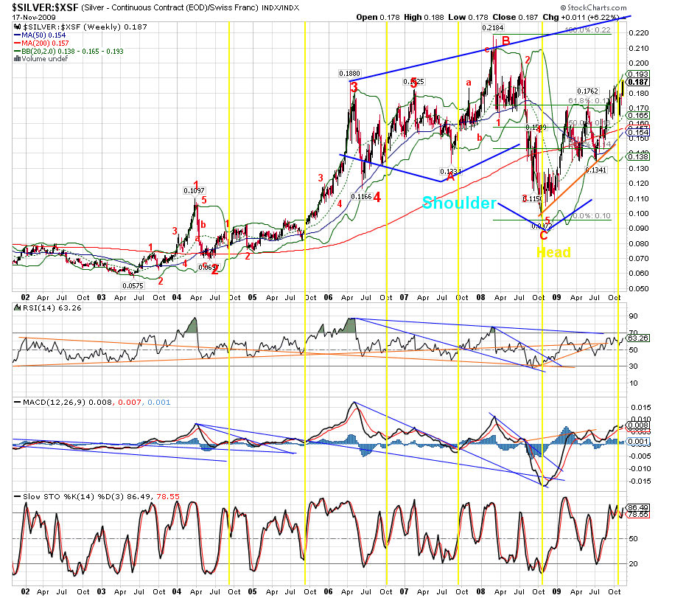Click the 0.050 price axis label
Image resolution: width=700 pixels, height=598 pixels.
click(638, 288)
